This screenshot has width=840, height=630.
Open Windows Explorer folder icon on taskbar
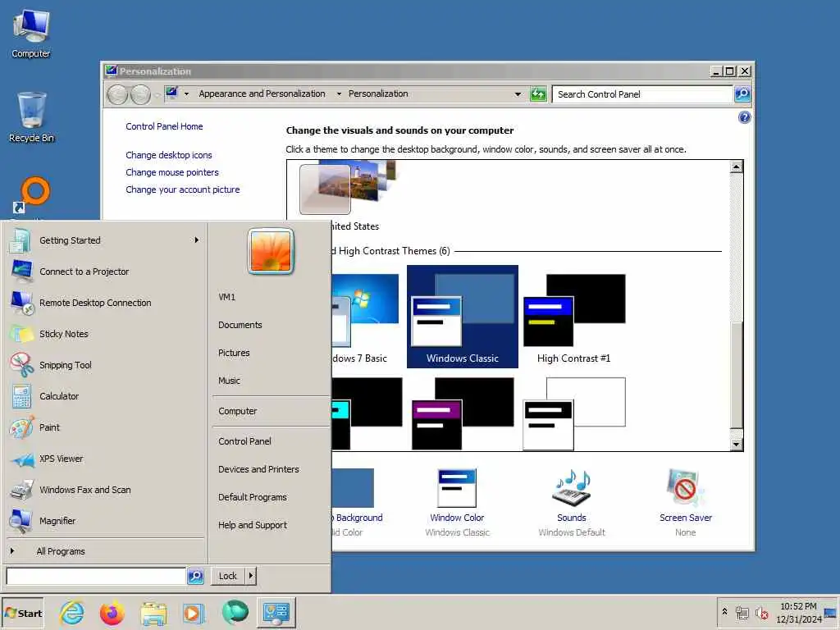pos(153,613)
